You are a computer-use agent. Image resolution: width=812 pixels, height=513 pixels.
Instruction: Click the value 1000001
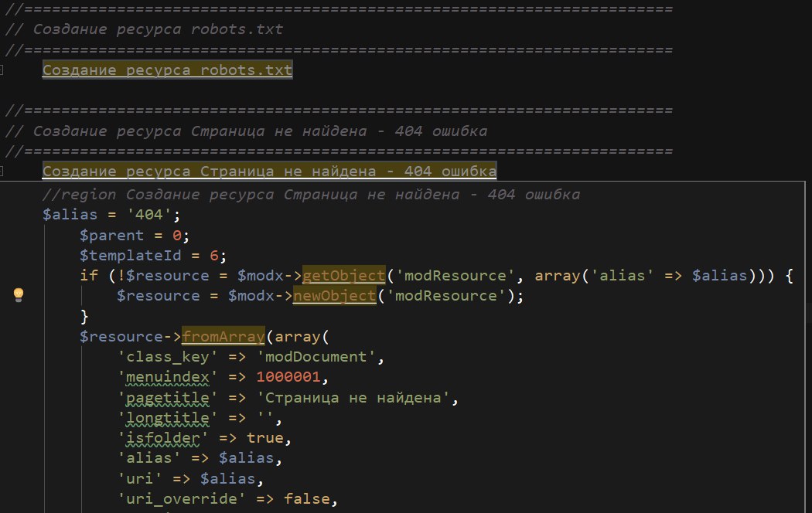(x=288, y=376)
